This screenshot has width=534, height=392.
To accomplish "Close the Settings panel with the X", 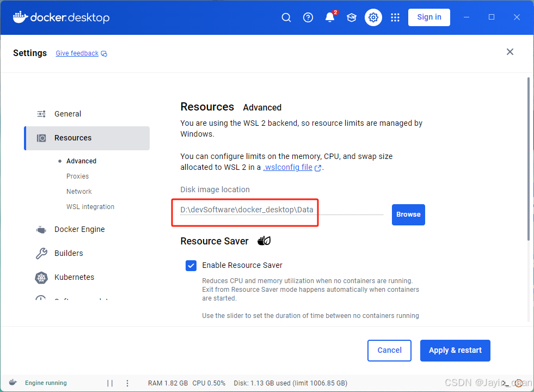I will coord(510,52).
